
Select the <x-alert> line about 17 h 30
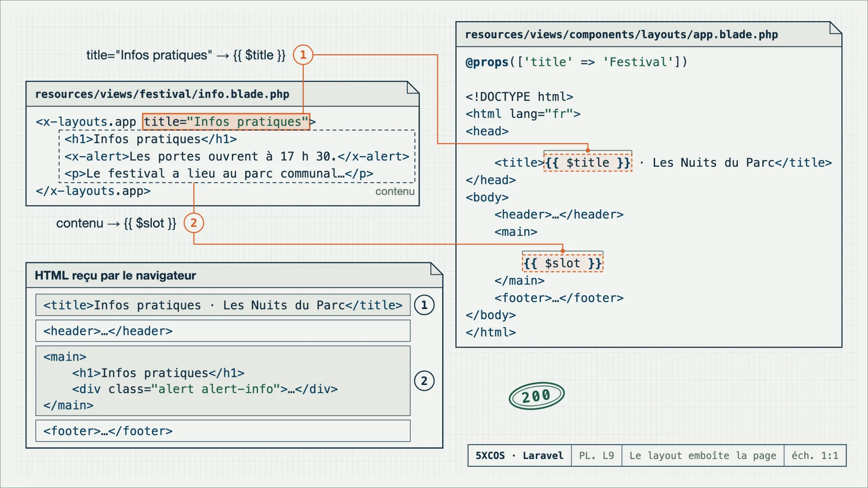pos(237,156)
